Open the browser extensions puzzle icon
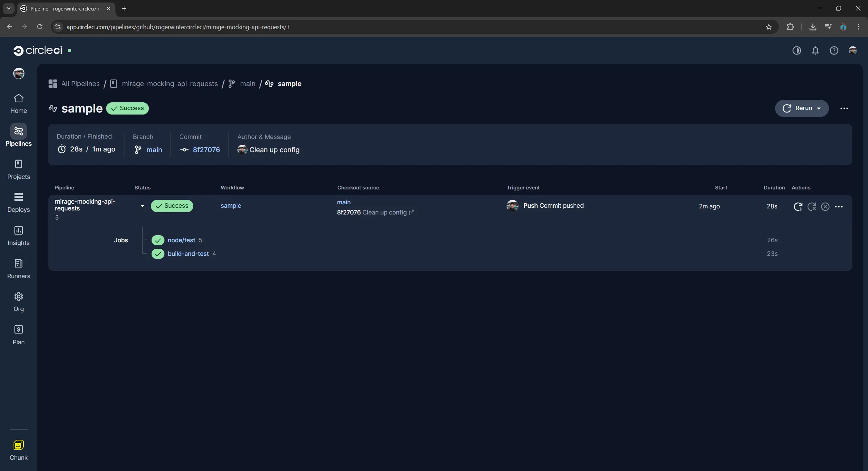 pyautogui.click(x=790, y=27)
